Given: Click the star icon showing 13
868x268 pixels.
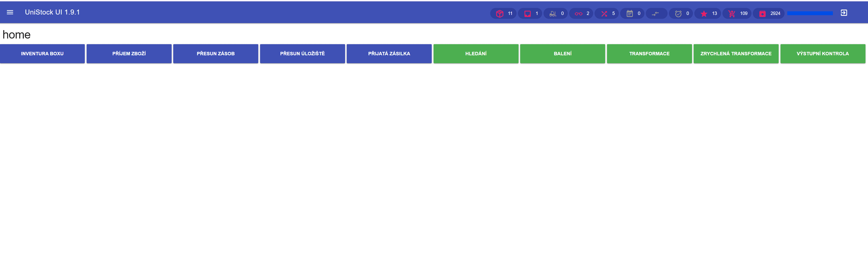Looking at the screenshot, I should [x=704, y=13].
